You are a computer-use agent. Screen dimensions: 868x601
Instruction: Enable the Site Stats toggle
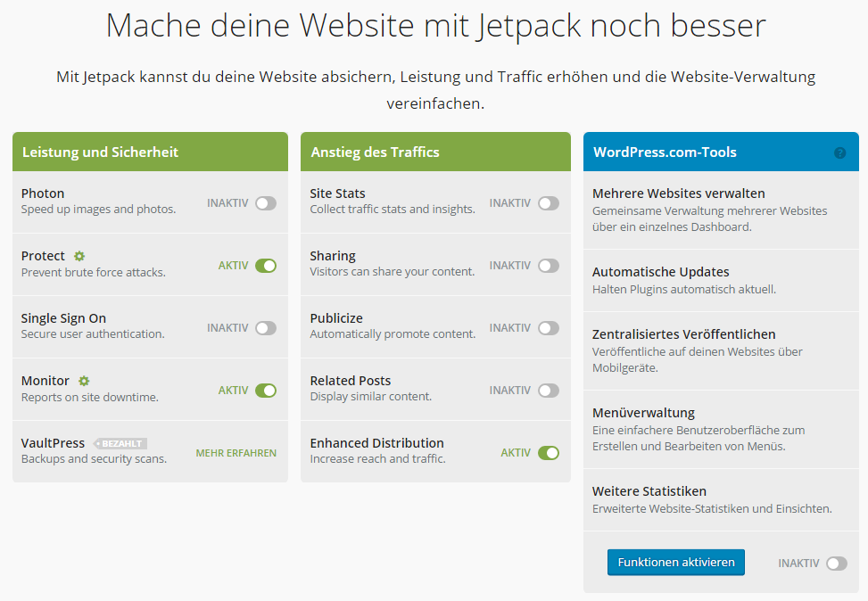click(549, 203)
